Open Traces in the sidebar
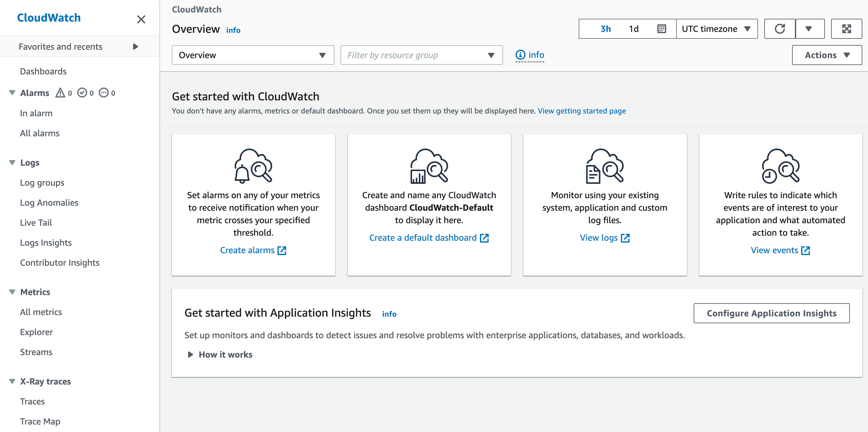The image size is (868, 432). click(32, 401)
